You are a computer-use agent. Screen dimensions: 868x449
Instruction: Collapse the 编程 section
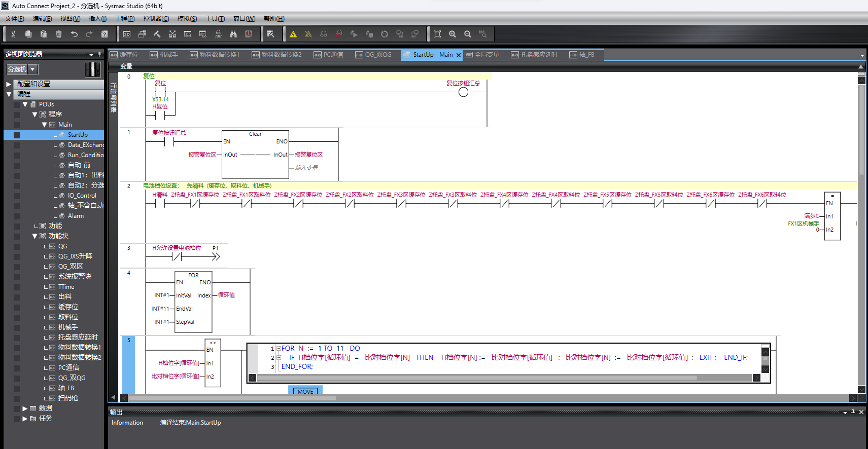[x=9, y=94]
